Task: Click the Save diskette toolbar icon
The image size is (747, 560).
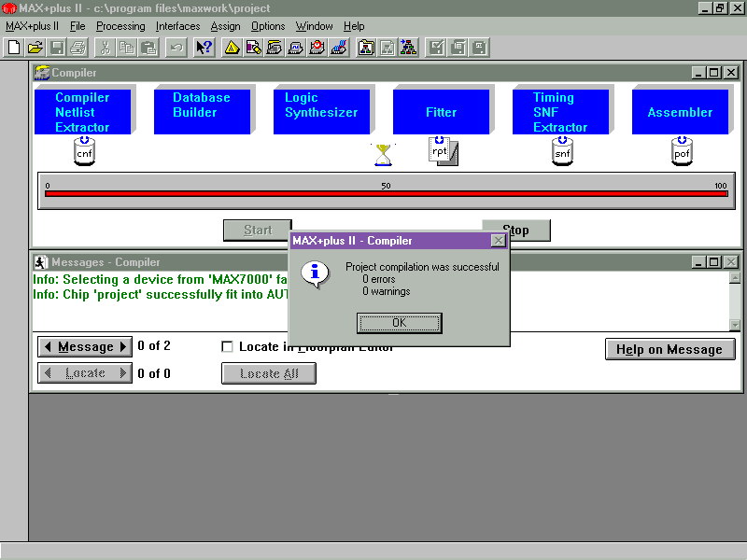Action: click(58, 48)
